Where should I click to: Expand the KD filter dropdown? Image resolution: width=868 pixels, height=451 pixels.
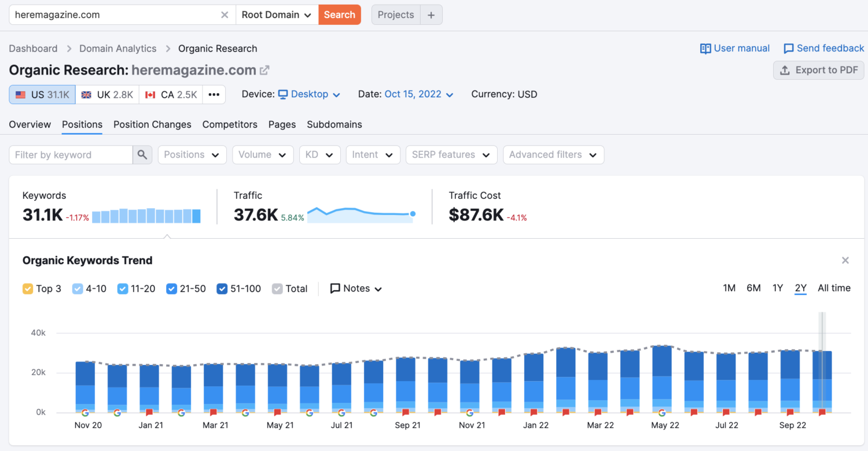[x=319, y=154]
